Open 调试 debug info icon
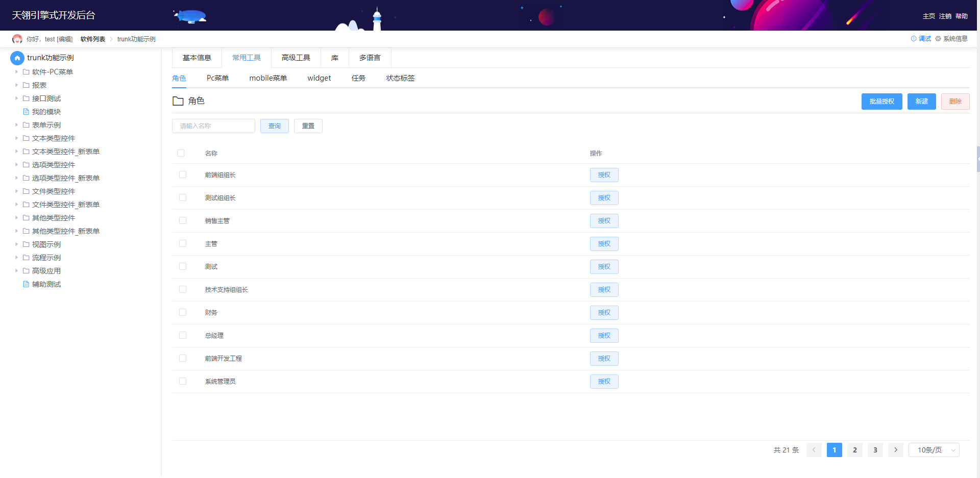The width and height of the screenshot is (980, 478). [914, 39]
